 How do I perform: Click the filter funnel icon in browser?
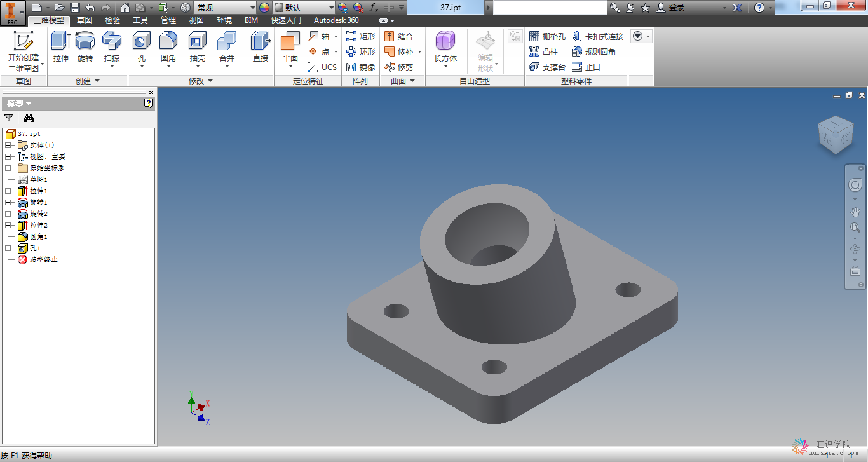[9, 118]
